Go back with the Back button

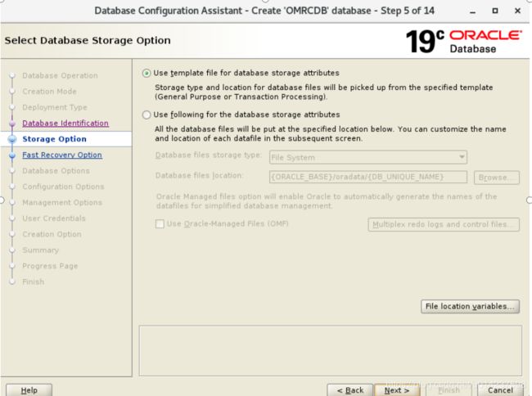[350, 390]
